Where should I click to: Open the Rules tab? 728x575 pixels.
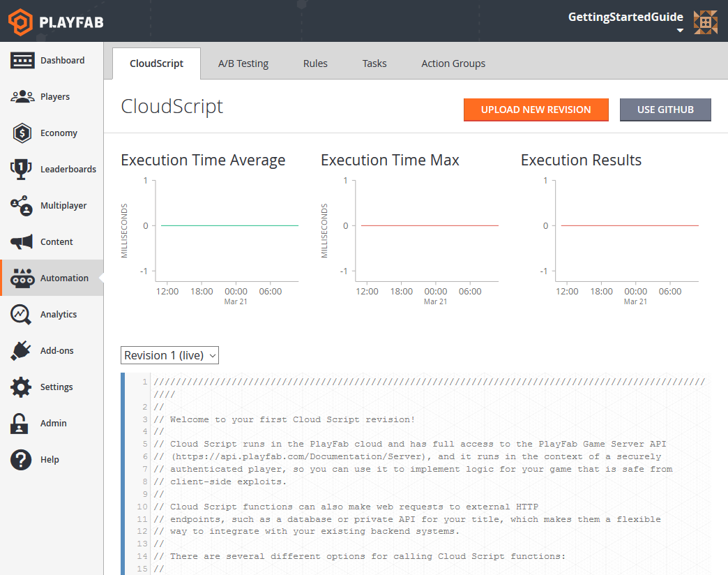pos(315,64)
